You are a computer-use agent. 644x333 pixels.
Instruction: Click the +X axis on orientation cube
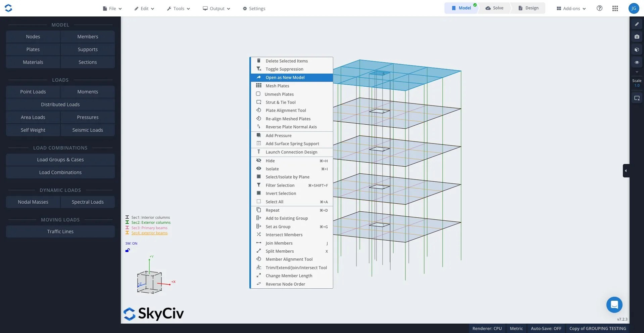point(173,282)
